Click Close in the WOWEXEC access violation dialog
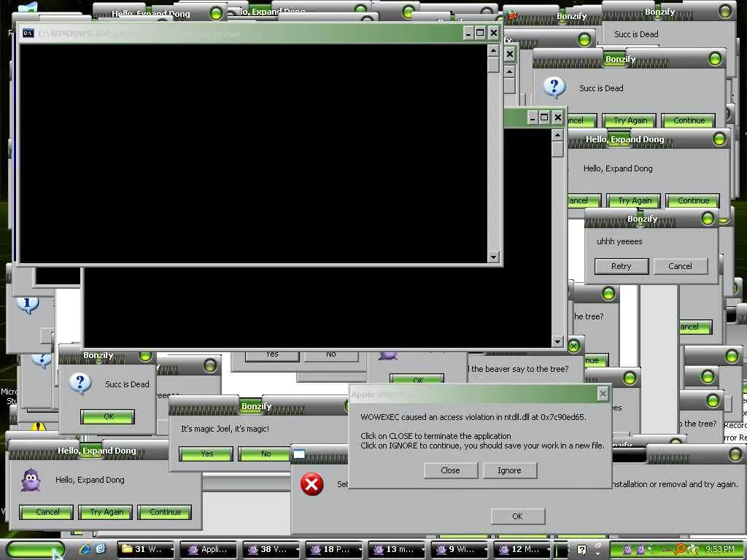This screenshot has width=747, height=560. pos(451,470)
